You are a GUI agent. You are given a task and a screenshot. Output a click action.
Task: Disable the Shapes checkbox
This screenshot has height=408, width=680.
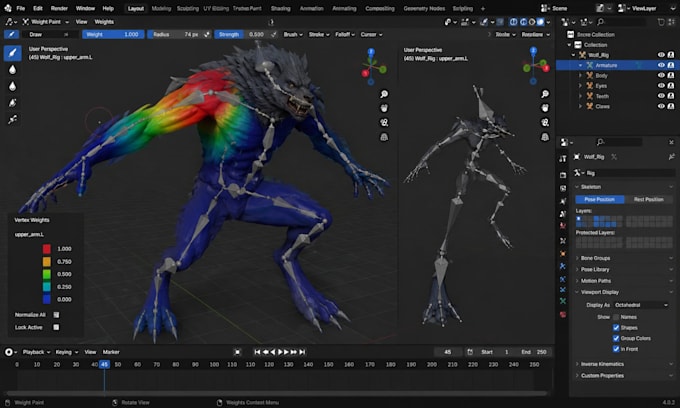point(616,327)
